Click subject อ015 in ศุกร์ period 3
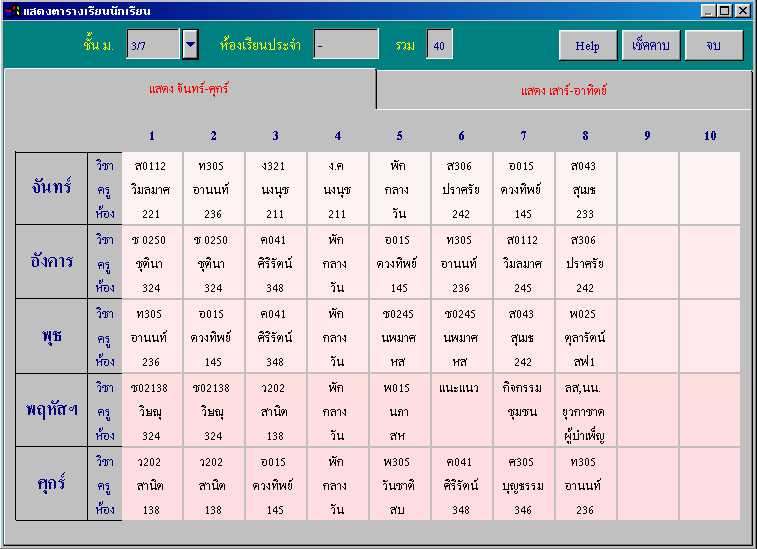757x549 pixels. click(273, 462)
